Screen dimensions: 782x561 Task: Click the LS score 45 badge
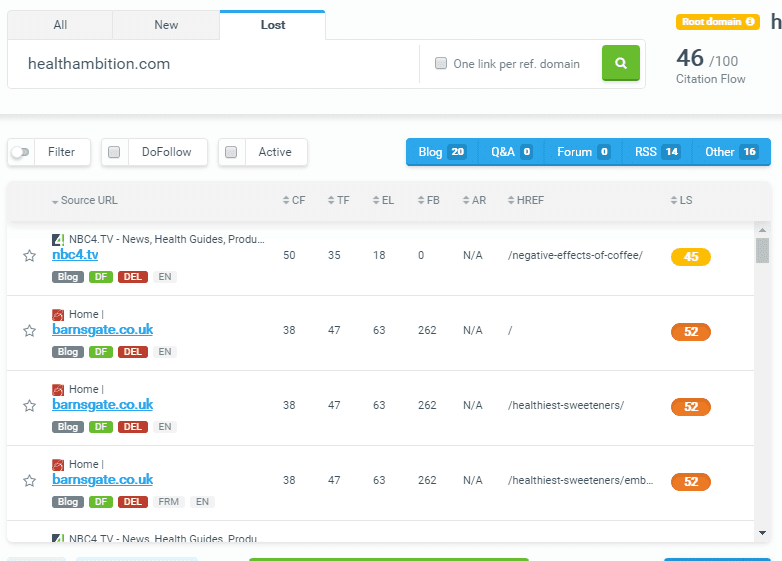coord(691,257)
